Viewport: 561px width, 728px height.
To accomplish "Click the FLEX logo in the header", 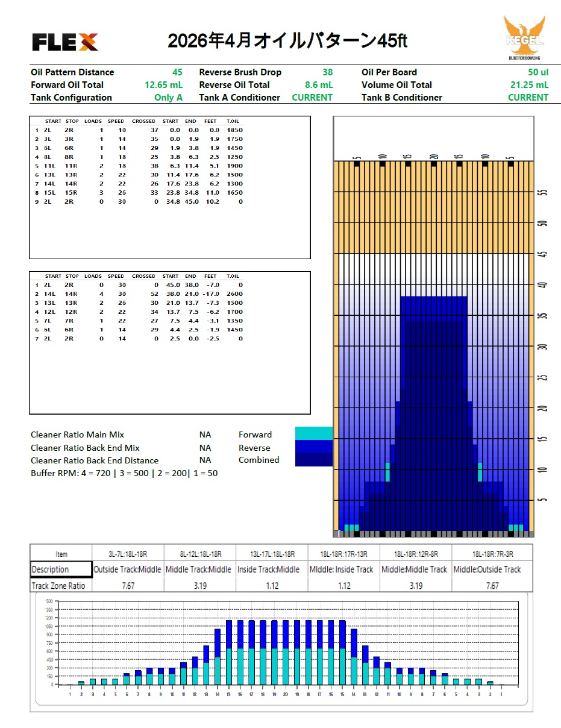I will (x=64, y=42).
